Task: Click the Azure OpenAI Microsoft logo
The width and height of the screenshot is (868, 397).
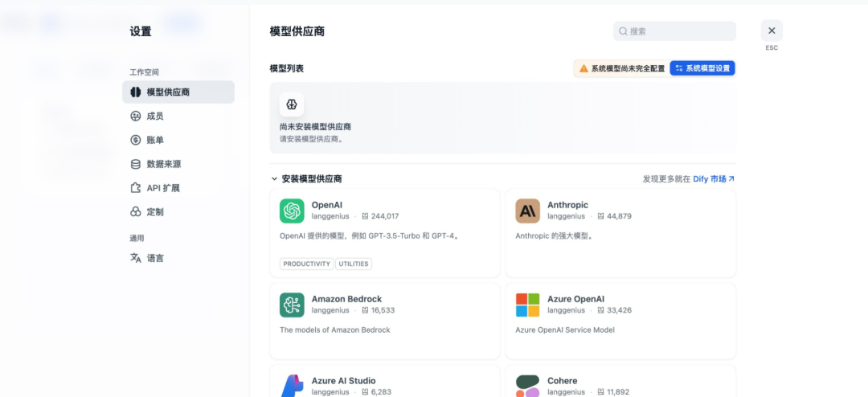Action: tap(527, 305)
